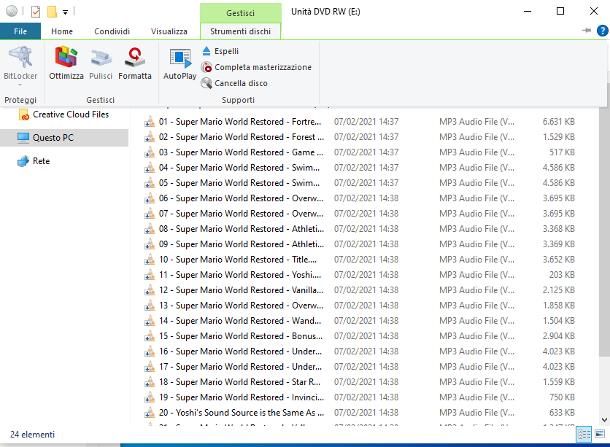Viewport: 610px width, 447px height.
Task: Switch to the Visualizza tab
Action: pos(169,31)
